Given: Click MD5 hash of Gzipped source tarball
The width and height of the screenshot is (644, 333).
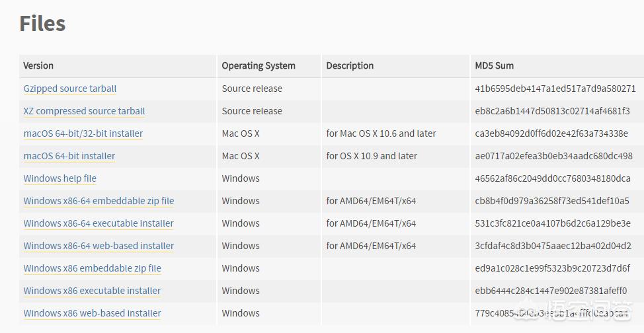Looking at the screenshot, I should coord(555,89).
